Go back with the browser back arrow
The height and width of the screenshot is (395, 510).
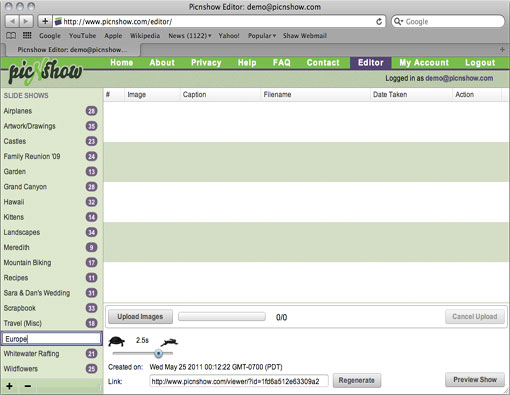(x=12, y=22)
